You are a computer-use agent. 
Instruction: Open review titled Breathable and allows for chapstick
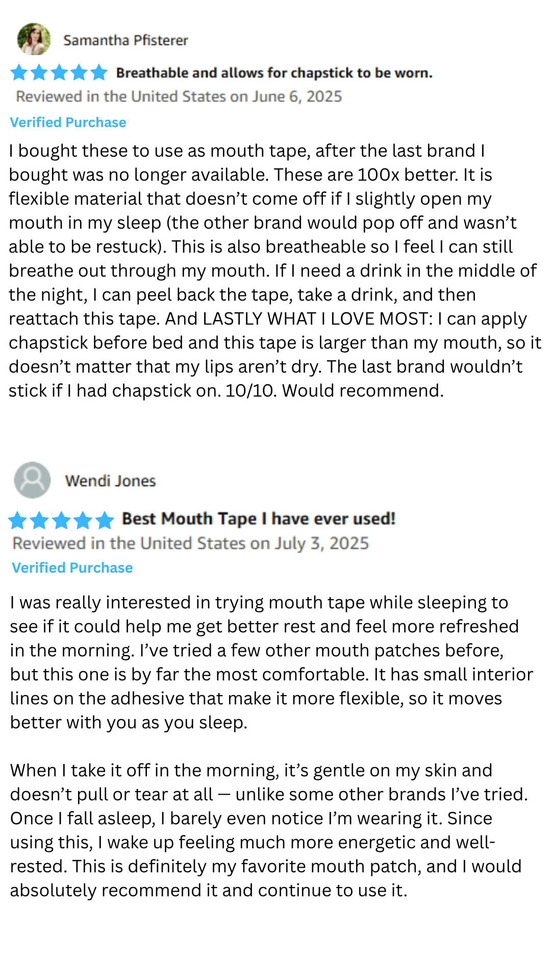coord(274,73)
